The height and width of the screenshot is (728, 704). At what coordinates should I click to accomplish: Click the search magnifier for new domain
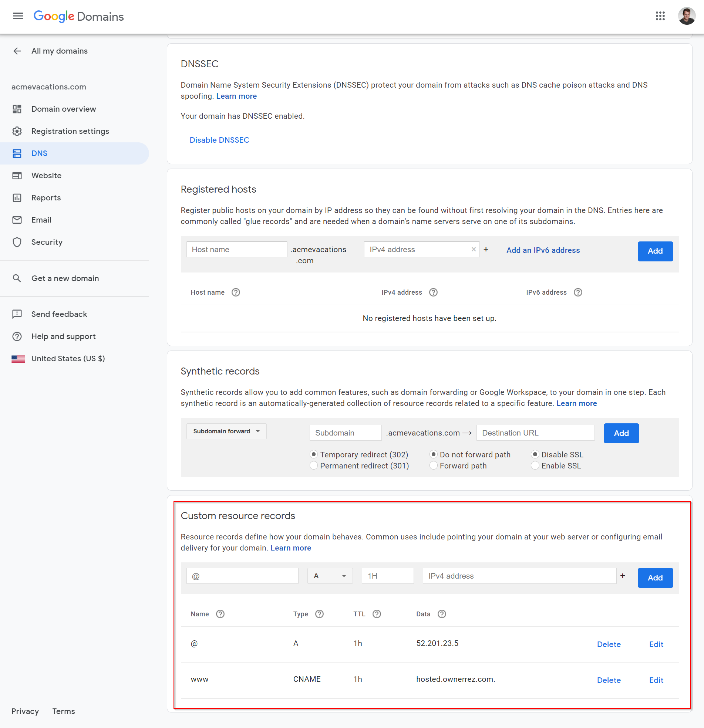[17, 278]
